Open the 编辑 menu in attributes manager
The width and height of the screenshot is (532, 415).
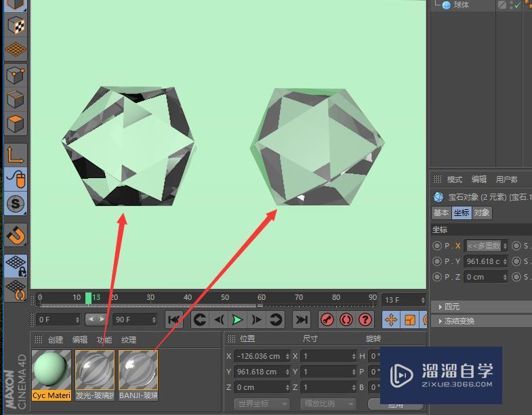tap(479, 179)
